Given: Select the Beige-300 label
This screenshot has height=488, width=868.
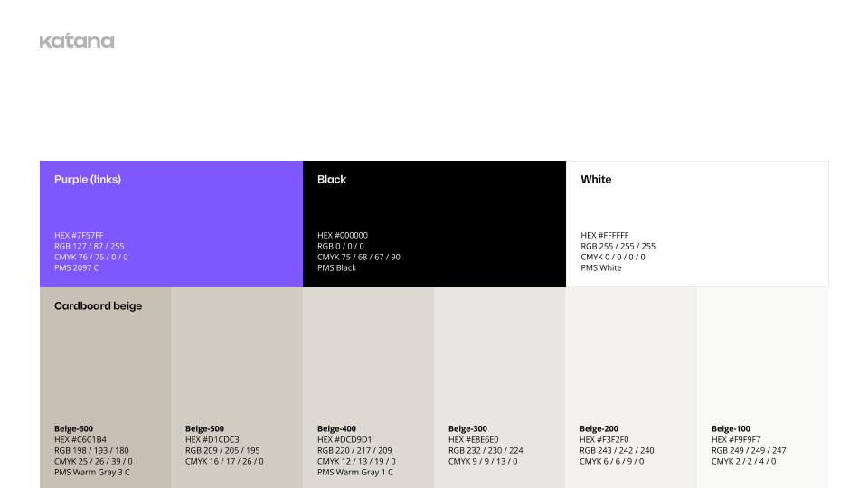Looking at the screenshot, I should pos(467,429).
